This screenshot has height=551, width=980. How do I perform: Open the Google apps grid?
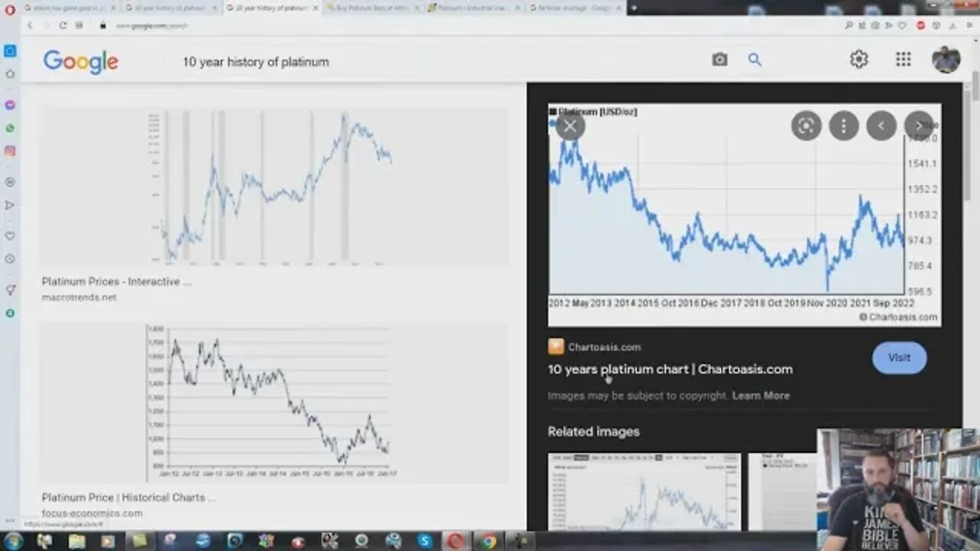pyautogui.click(x=903, y=59)
